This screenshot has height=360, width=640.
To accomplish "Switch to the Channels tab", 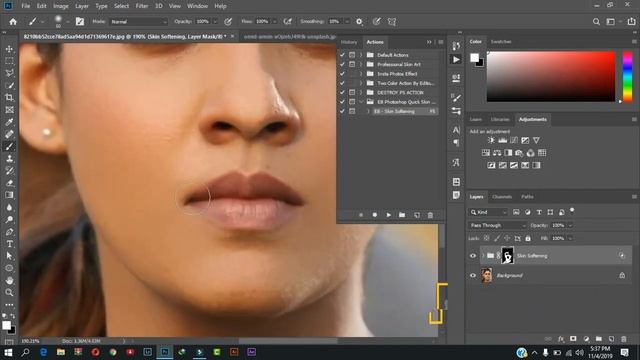I will (502, 197).
